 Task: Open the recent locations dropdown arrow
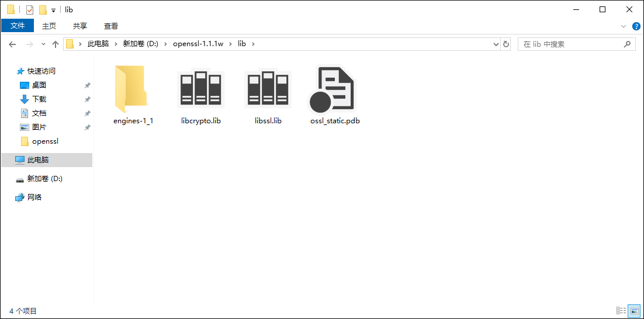click(42, 44)
